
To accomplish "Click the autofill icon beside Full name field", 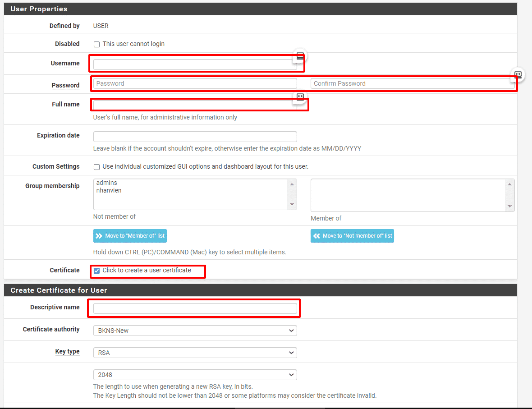I will (x=300, y=97).
